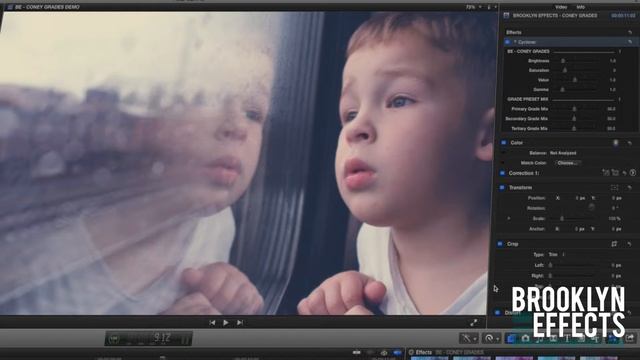Click the Tertiary Grade Mix slider
The height and width of the screenshot is (360, 640).
click(x=575, y=129)
